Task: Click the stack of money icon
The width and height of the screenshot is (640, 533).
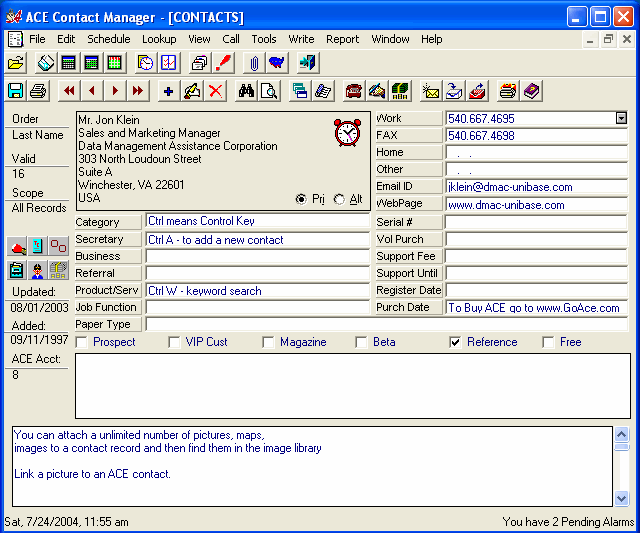Action: (400, 91)
